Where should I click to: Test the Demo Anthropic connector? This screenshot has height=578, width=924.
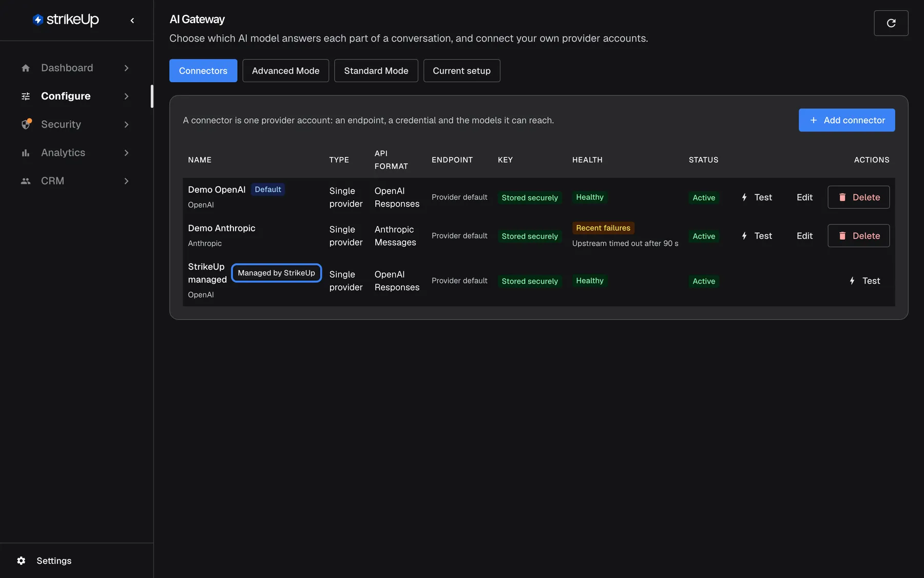757,236
